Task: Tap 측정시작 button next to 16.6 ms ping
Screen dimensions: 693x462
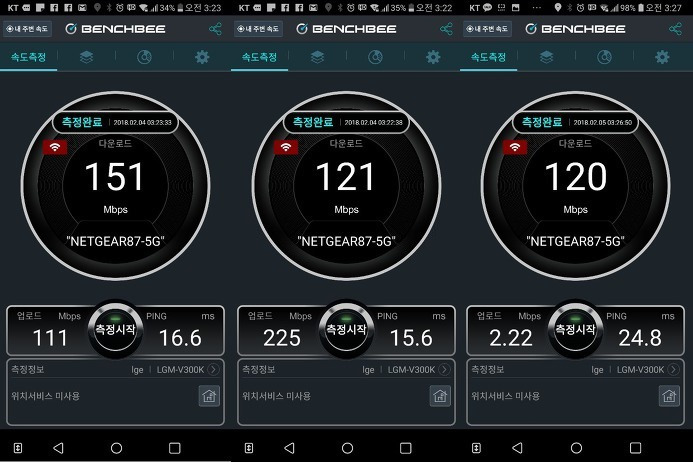Action: (115, 330)
